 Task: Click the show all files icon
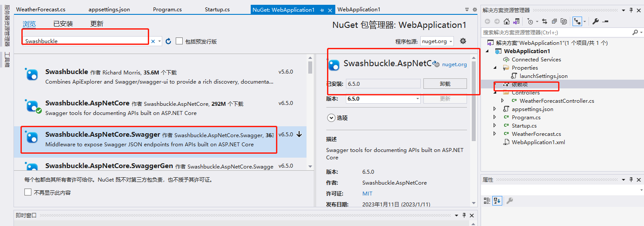pos(564,21)
